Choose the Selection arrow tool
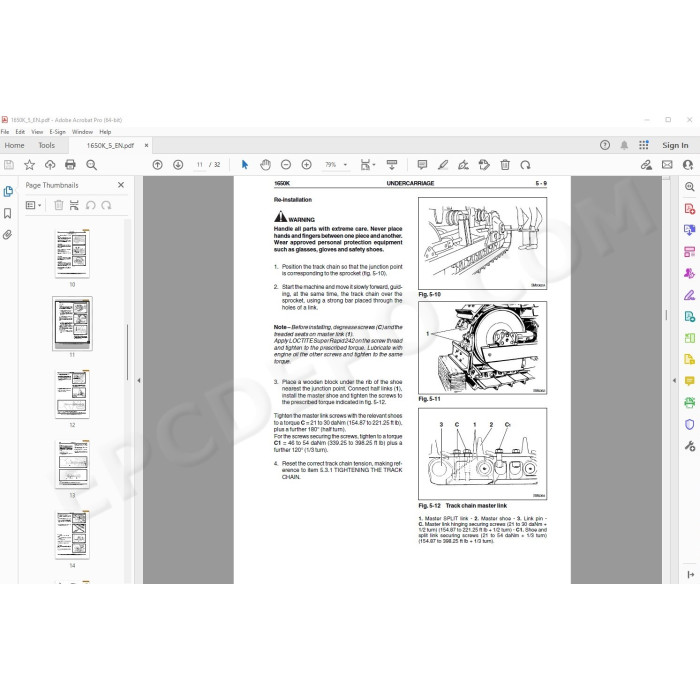700x700 pixels. click(245, 165)
